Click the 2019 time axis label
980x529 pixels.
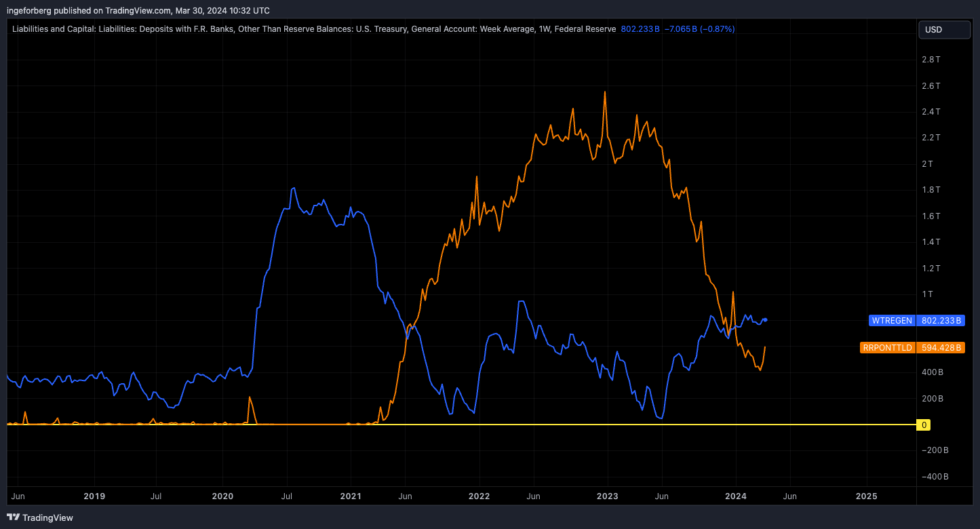[x=94, y=496]
